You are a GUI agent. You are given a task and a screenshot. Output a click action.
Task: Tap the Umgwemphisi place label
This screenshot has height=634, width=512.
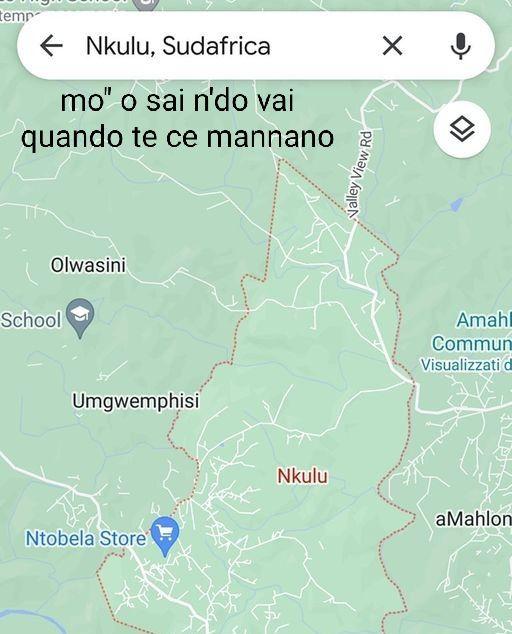point(136,401)
